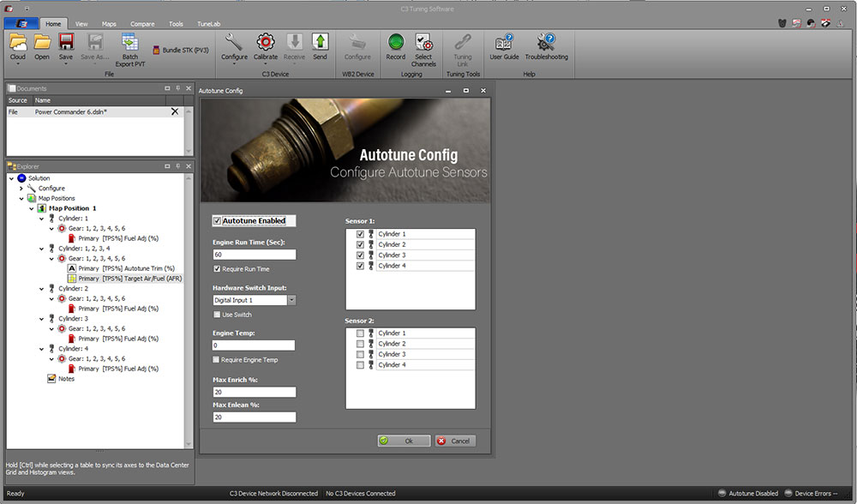
Task: Click the Max Enrich % input field
Action: (x=254, y=392)
